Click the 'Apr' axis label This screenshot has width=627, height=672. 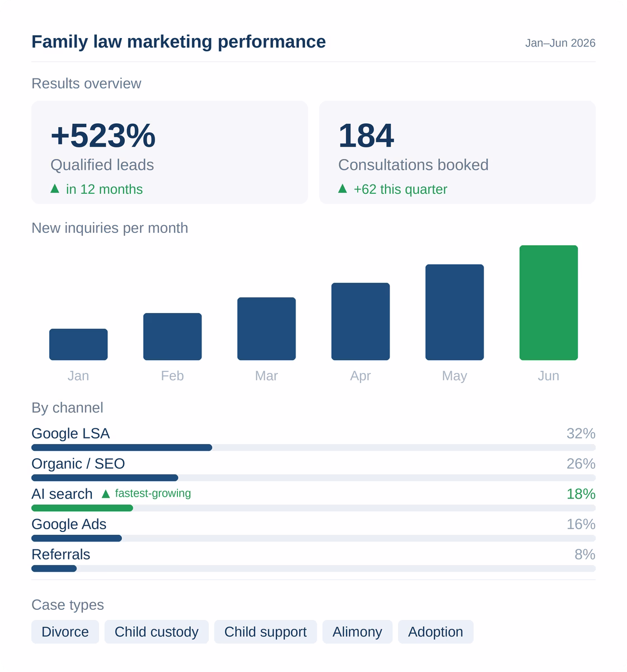coord(361,376)
